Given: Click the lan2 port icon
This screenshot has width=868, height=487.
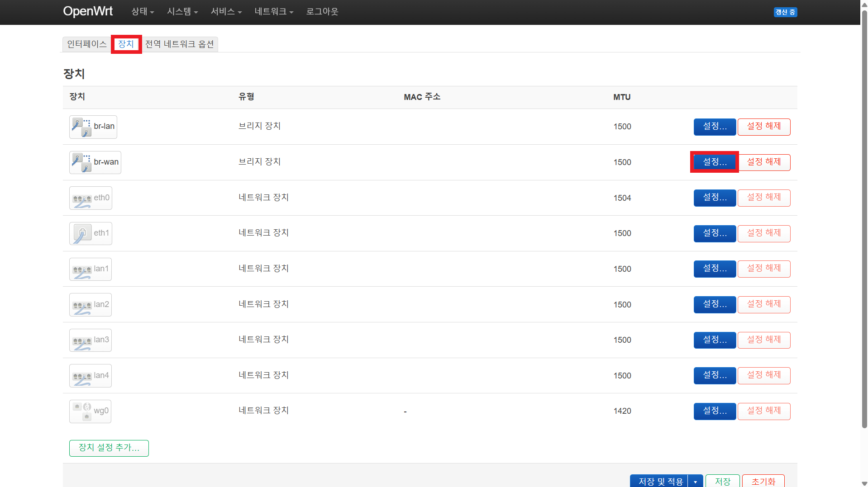Looking at the screenshot, I should (x=82, y=305).
